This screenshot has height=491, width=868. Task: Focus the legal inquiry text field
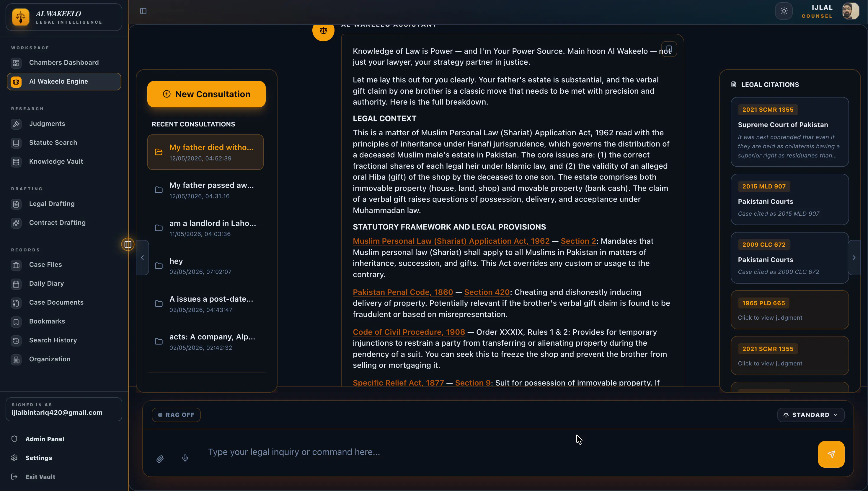(x=505, y=452)
